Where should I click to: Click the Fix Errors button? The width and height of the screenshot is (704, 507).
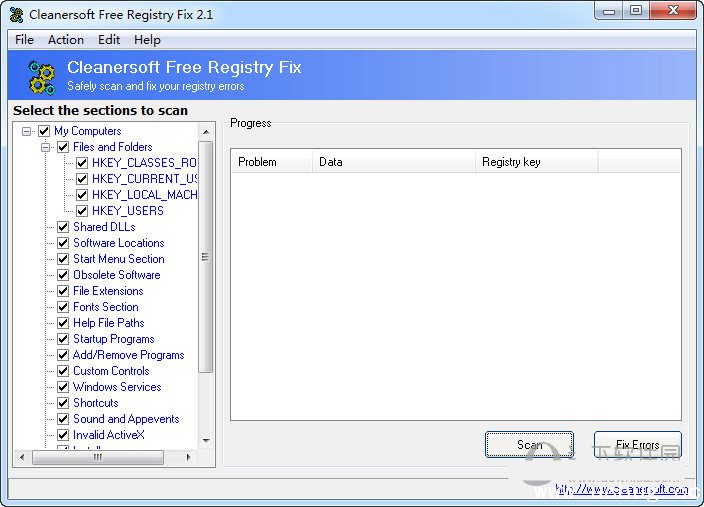[637, 445]
